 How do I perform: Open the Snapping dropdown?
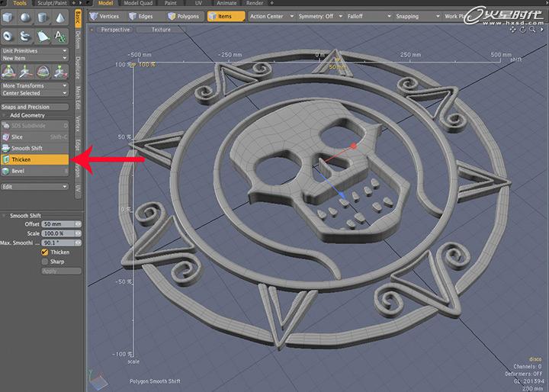[x=418, y=16]
